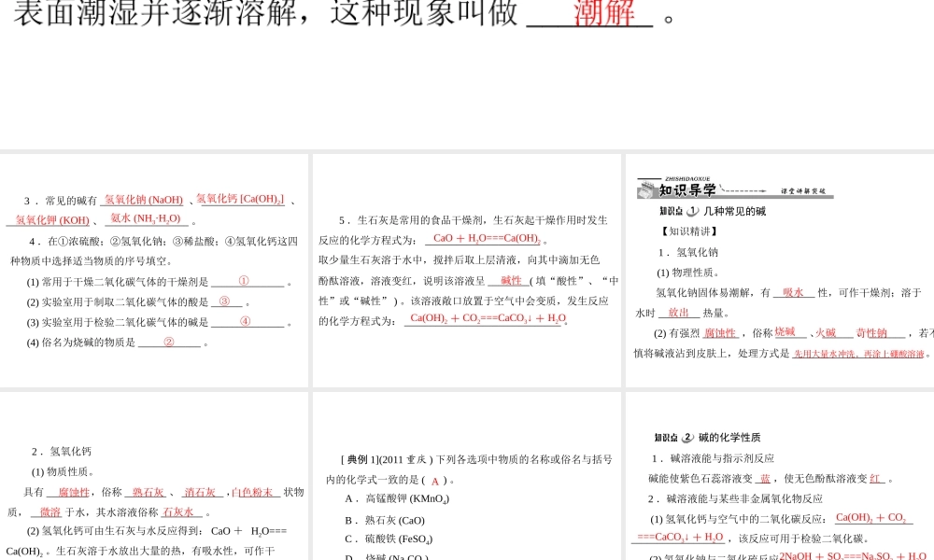Click the circled 1 next to 知识点
Screen dimensions: 934x560
coord(692,211)
